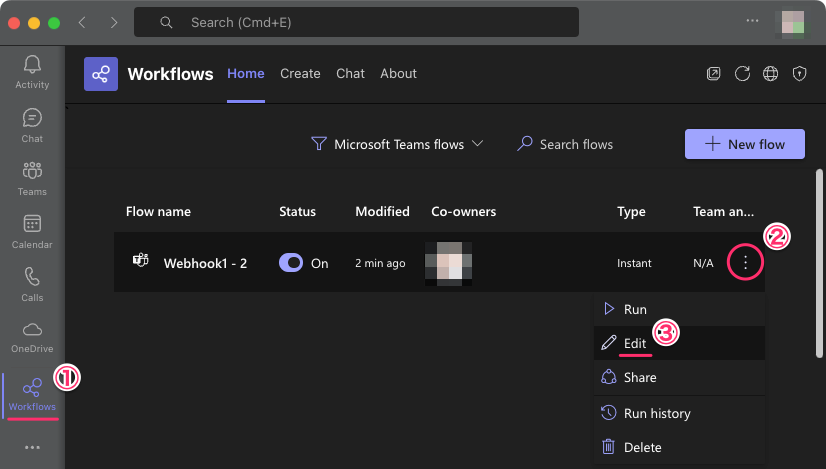Open Calls in the sidebar
Viewport: 826px width, 469px height.
pyautogui.click(x=32, y=285)
